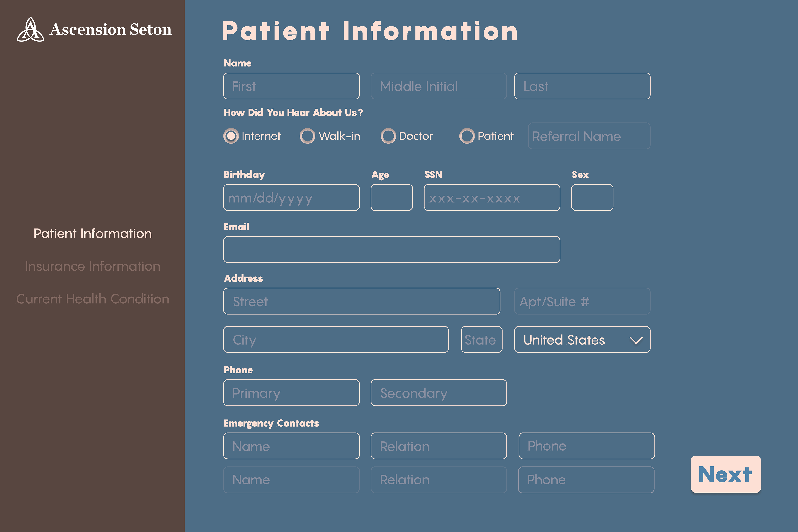Select the Walk-in radio button

(308, 136)
